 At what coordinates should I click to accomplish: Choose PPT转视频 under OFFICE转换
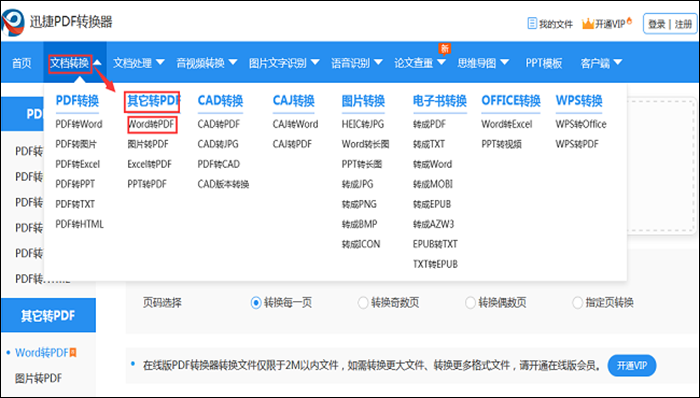(x=501, y=144)
